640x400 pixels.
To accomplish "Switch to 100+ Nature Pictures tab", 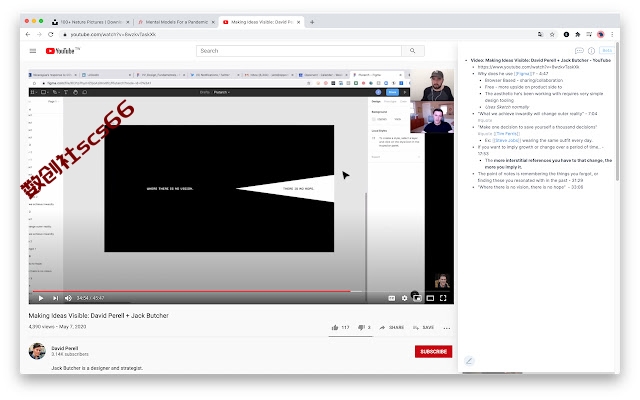I will pyautogui.click(x=91, y=22).
